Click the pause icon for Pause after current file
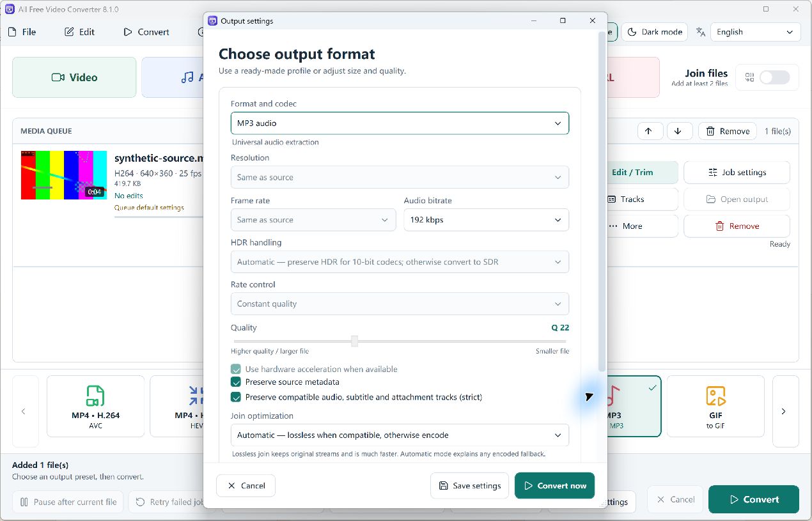The image size is (812, 521). click(24, 502)
